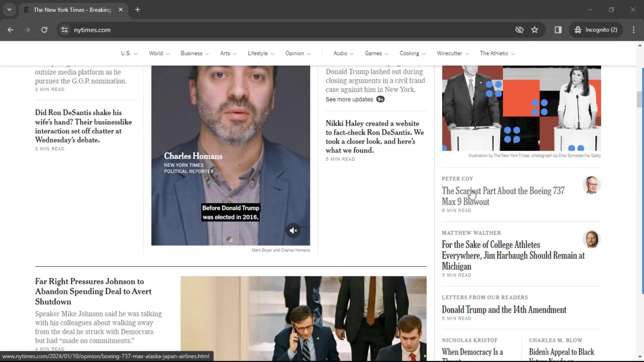This screenshot has width=644, height=362.
Task: Click the browser back arrow
Action: [x=10, y=30]
